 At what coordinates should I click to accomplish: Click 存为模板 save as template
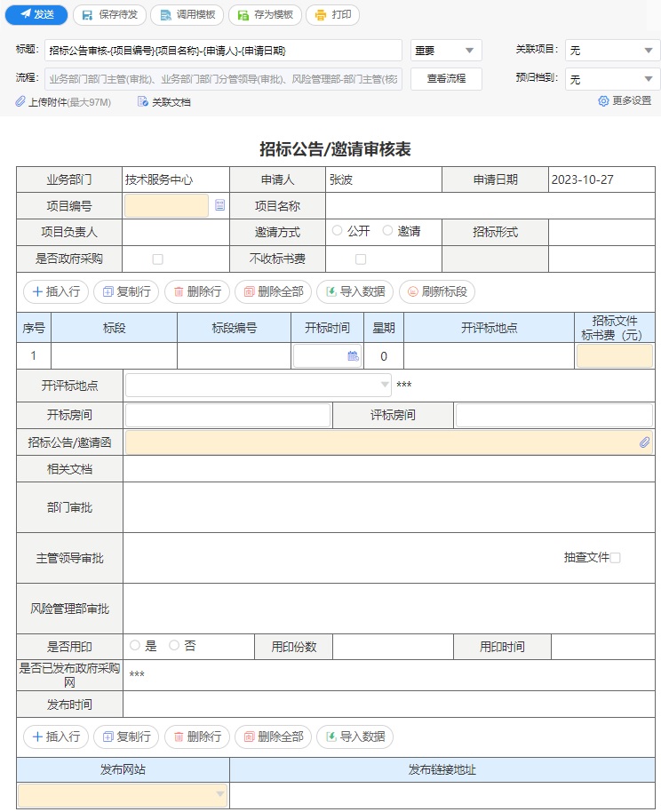[265, 15]
